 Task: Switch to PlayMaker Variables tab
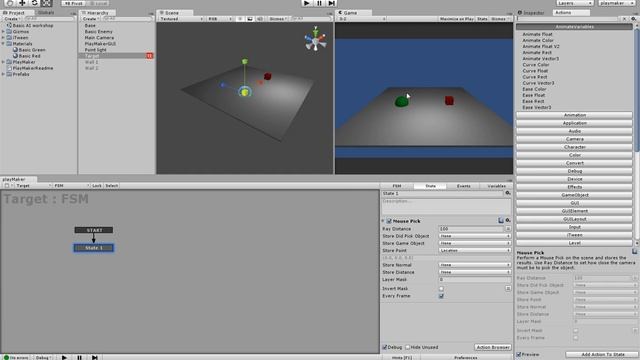496,186
